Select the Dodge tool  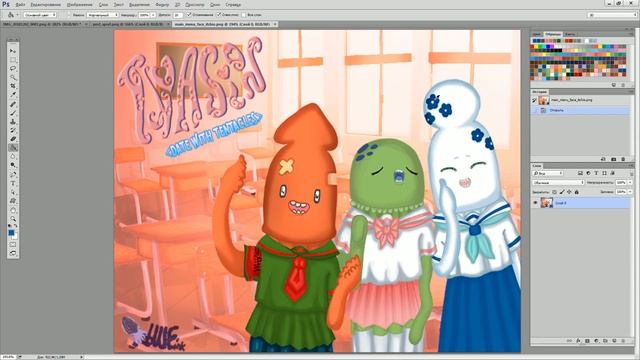point(13,164)
